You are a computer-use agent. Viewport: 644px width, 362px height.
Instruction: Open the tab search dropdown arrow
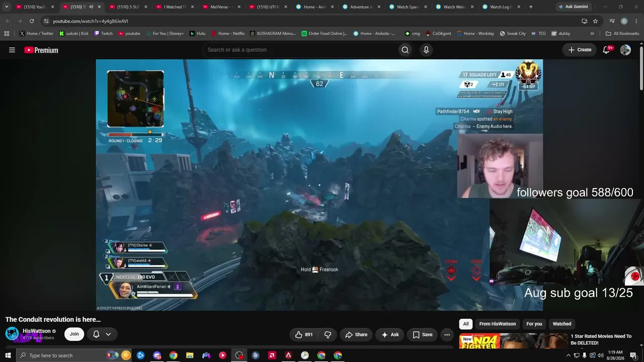tap(7, 7)
